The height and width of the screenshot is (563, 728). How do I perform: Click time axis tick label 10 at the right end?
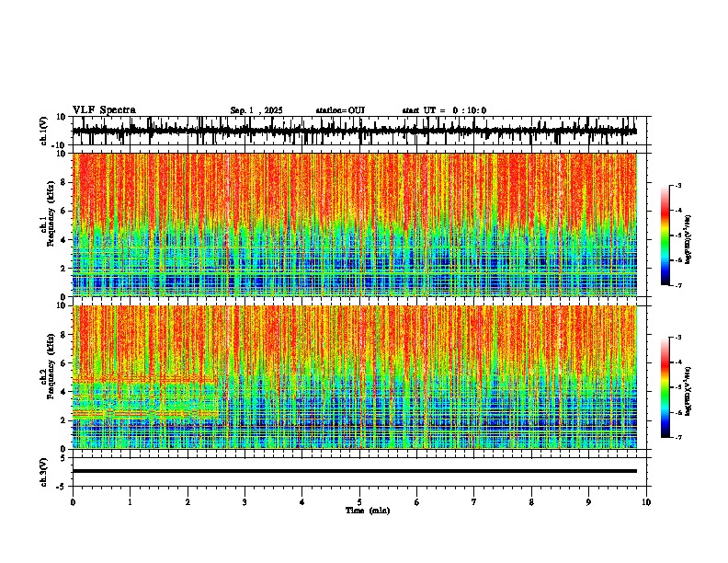pyautogui.click(x=646, y=502)
